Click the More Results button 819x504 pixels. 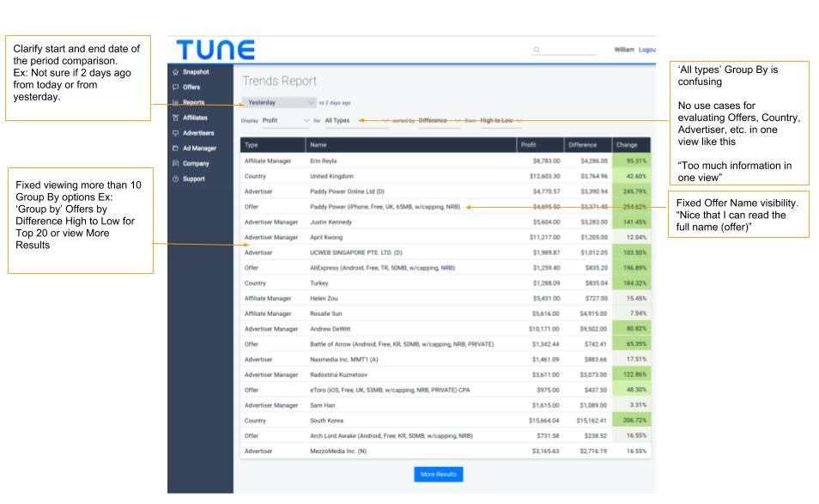click(438, 474)
